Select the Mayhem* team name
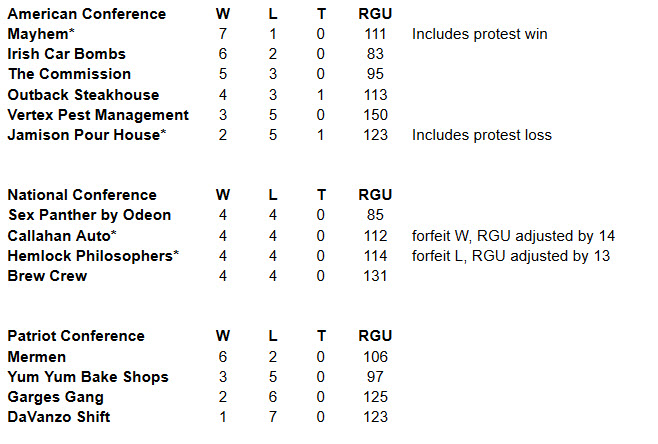The width and height of the screenshot is (658, 444). [38, 34]
